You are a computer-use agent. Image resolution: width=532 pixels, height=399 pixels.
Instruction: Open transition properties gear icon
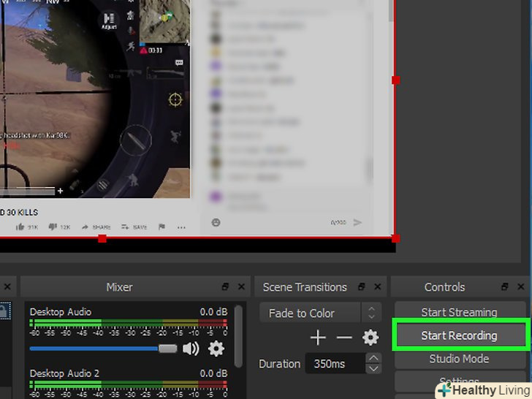(x=370, y=338)
